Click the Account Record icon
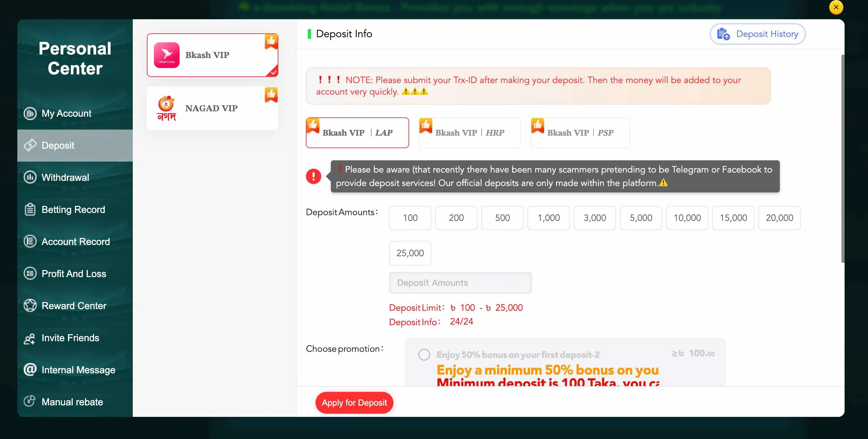868x439 pixels. (30, 241)
